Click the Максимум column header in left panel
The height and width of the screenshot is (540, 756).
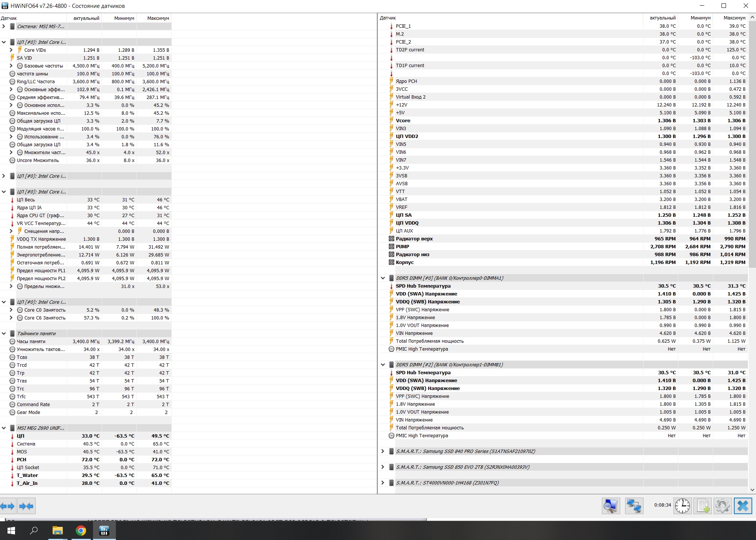(157, 18)
